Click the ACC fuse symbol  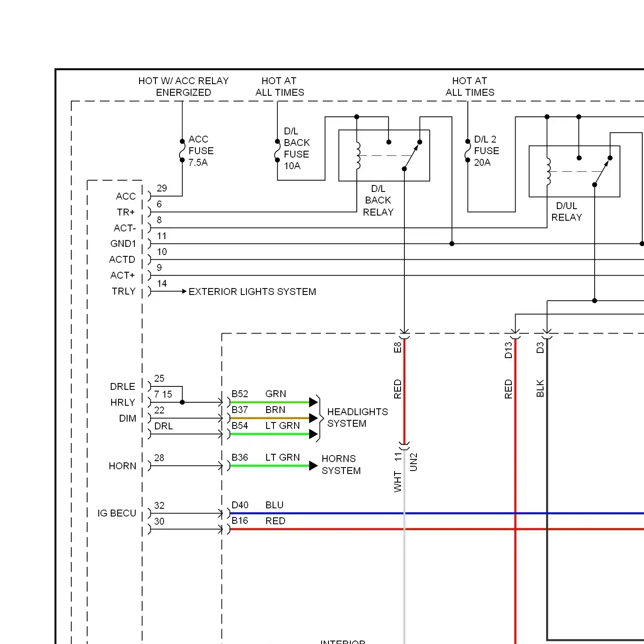coord(182,151)
